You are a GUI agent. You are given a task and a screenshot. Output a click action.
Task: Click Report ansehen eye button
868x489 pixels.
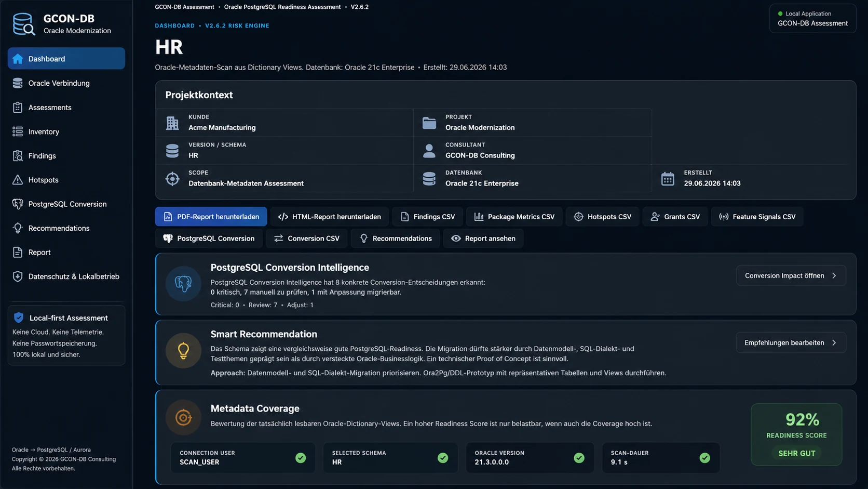pyautogui.click(x=483, y=239)
